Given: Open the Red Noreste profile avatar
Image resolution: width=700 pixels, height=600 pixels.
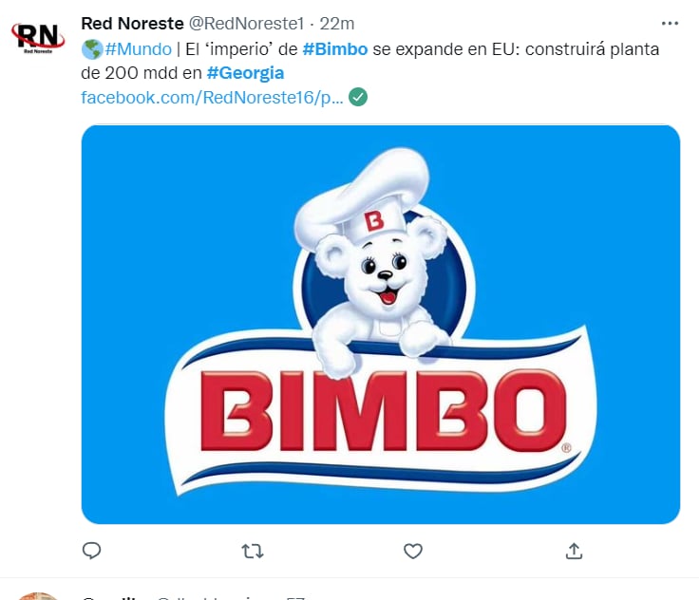Looking at the screenshot, I should tap(38, 38).
